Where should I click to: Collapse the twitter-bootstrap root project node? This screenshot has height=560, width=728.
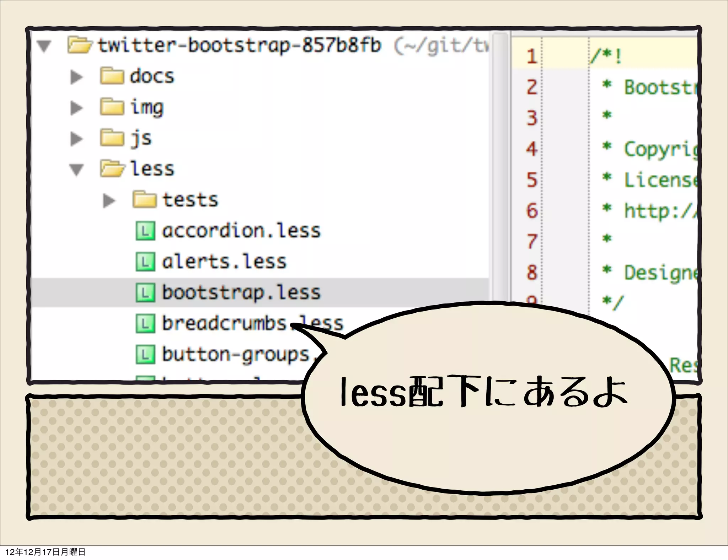tap(44, 46)
